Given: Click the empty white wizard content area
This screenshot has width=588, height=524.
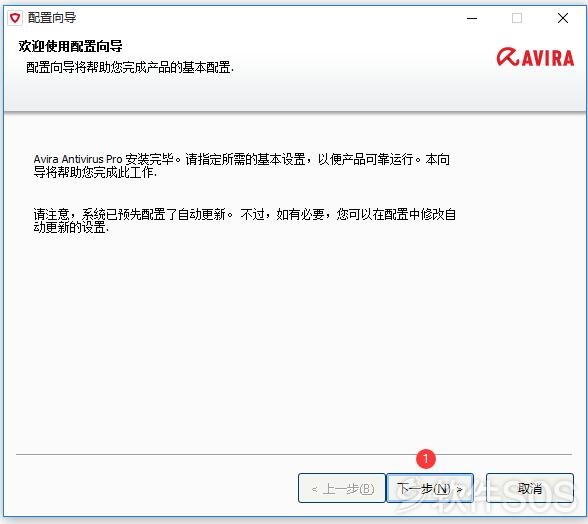Looking at the screenshot, I should 294,338.
